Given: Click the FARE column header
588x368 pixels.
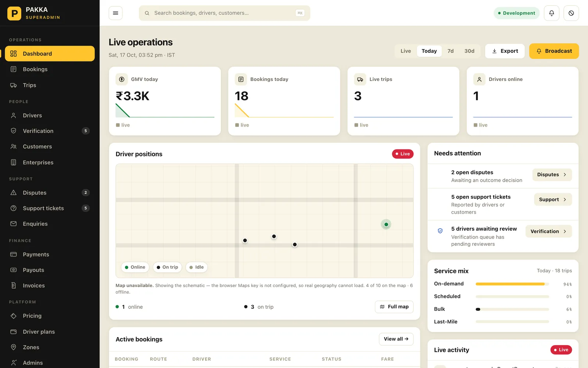Looking at the screenshot, I should (387, 359).
